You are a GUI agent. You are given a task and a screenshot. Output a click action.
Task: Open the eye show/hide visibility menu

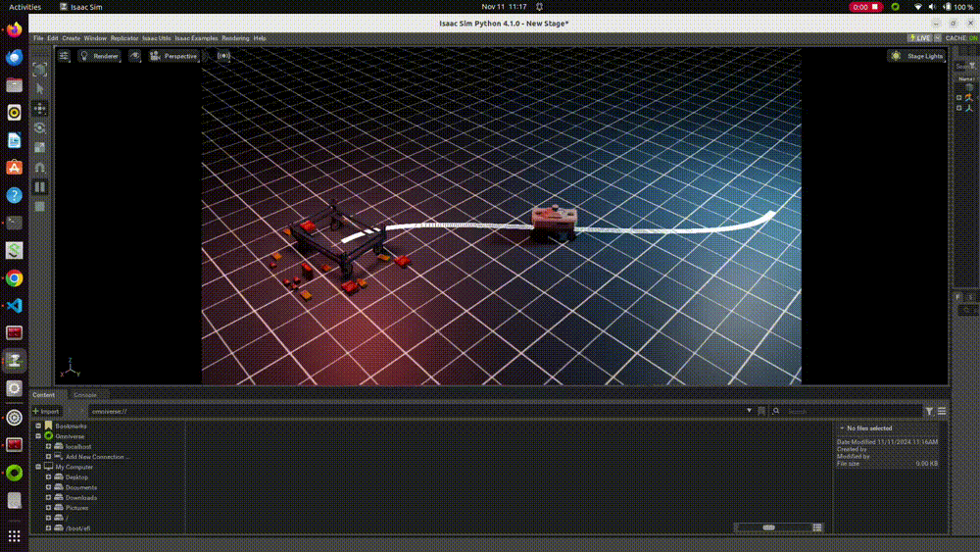(134, 56)
